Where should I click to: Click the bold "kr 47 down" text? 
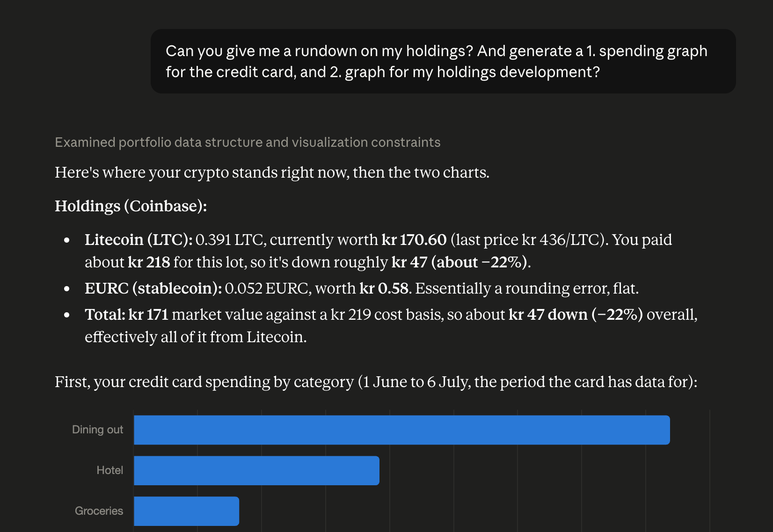(x=548, y=315)
